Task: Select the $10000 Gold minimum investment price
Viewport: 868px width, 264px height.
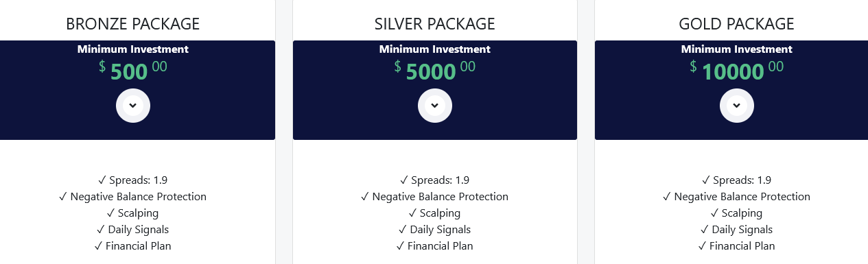Action: point(737,70)
